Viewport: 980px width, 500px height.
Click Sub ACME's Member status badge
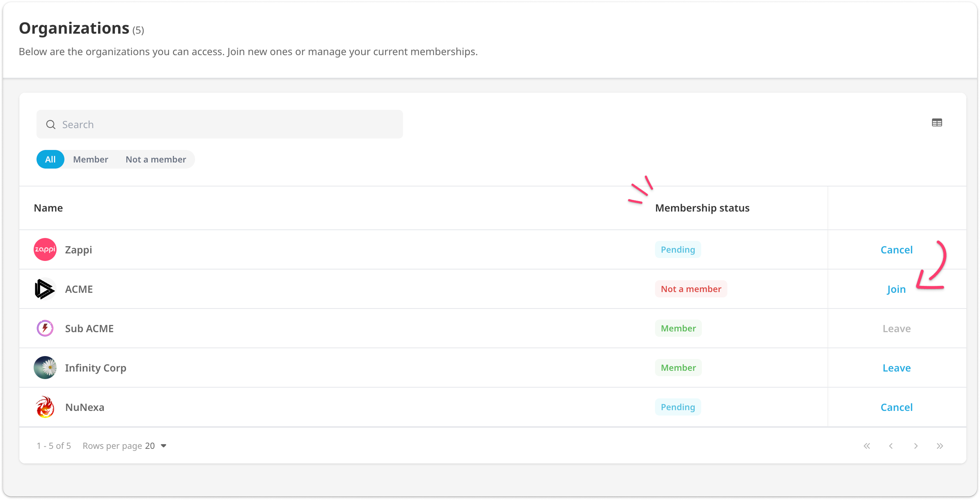[x=678, y=329]
